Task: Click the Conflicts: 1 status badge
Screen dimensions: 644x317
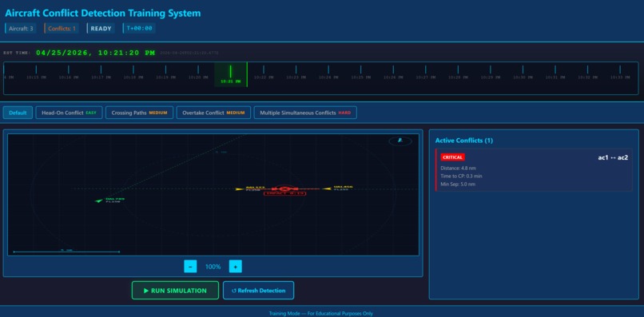Action: 62,28
